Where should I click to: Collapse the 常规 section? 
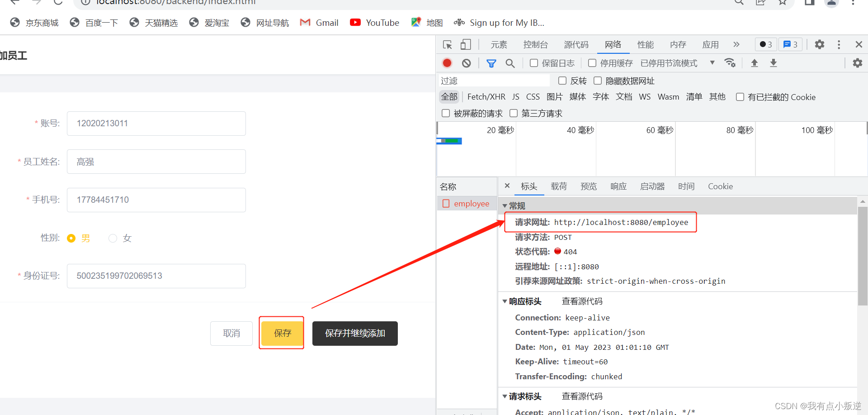(x=505, y=206)
